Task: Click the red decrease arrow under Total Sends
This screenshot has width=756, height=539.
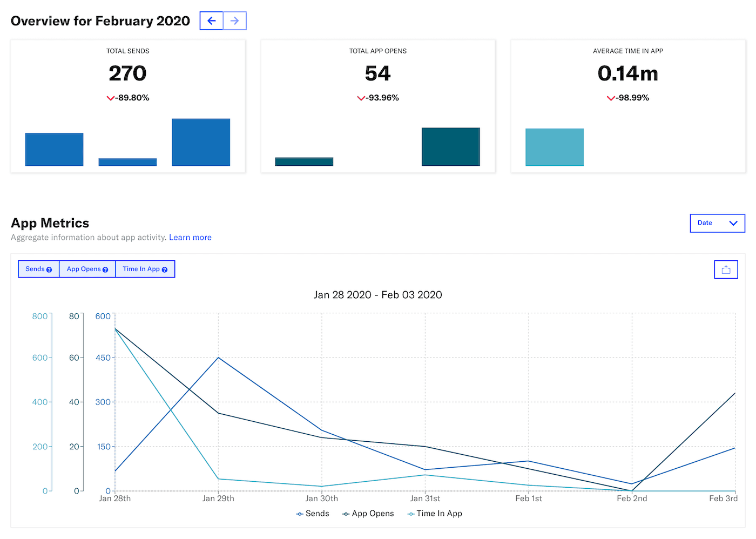Action: tap(110, 98)
